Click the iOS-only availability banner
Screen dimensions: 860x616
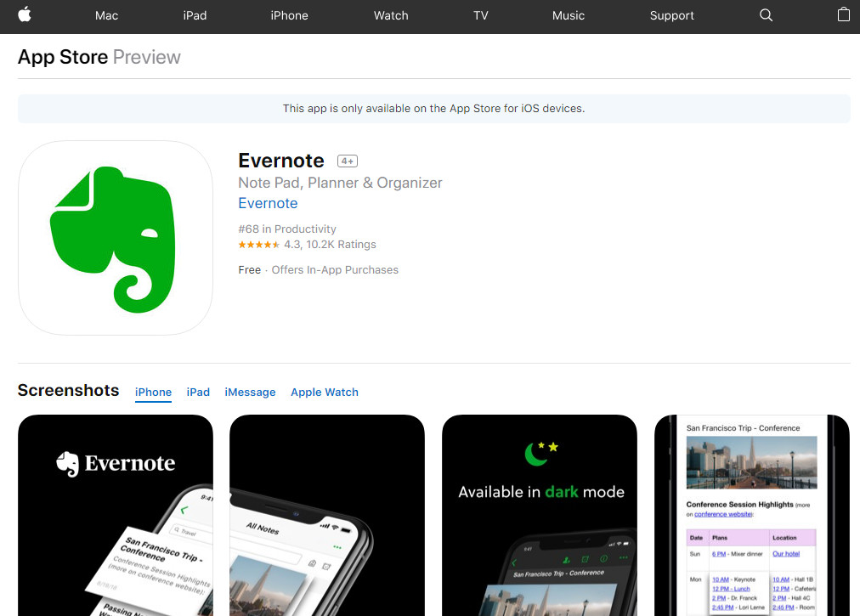(x=434, y=109)
